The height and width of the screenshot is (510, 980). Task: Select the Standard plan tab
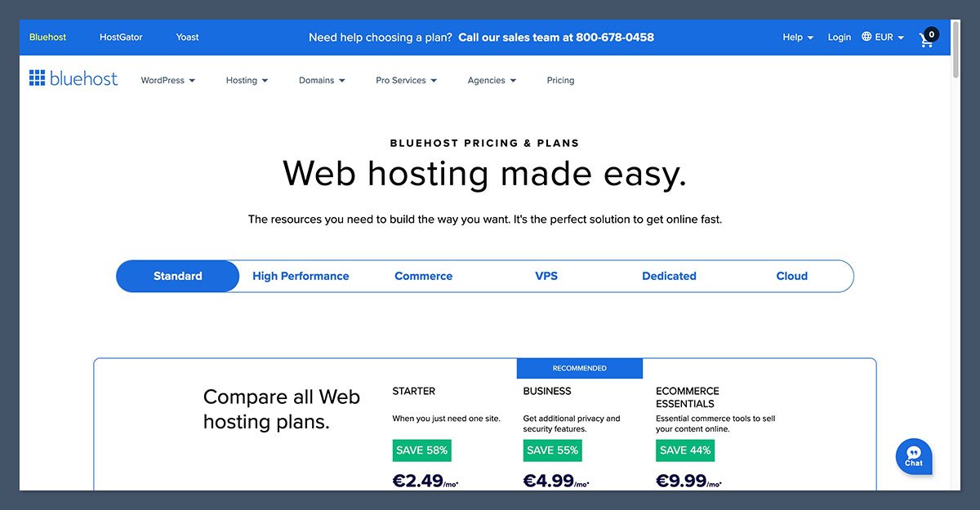(177, 276)
